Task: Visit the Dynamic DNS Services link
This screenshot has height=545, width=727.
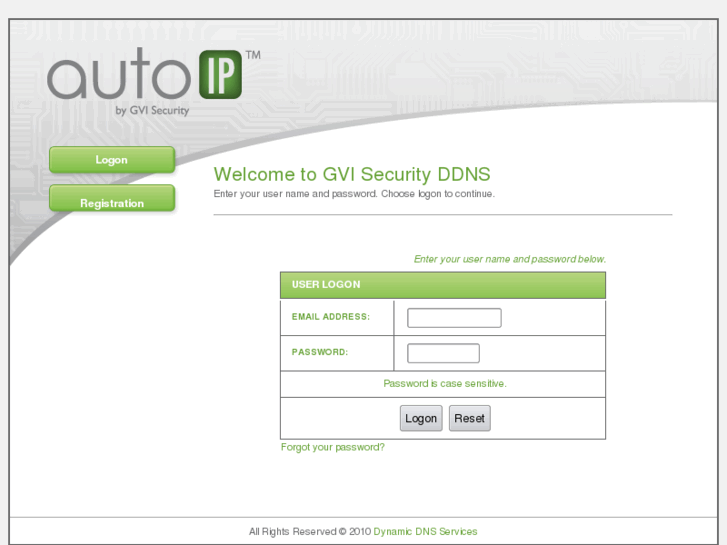Action: tap(425, 532)
